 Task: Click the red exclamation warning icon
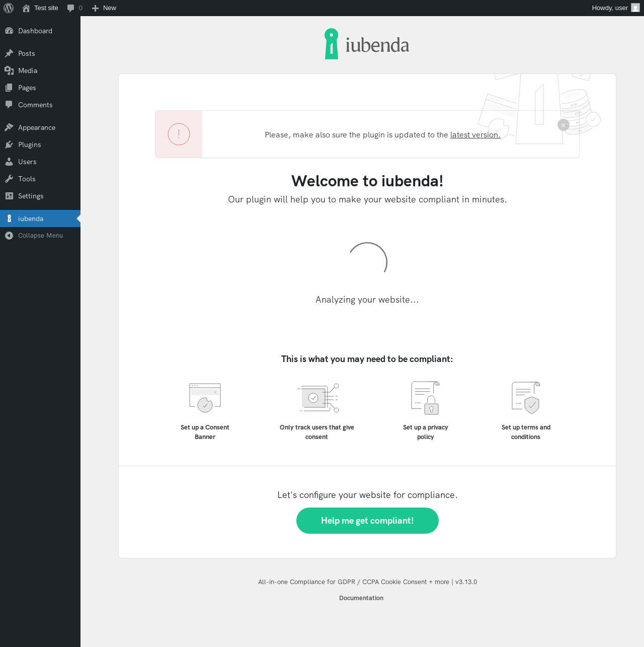click(179, 134)
